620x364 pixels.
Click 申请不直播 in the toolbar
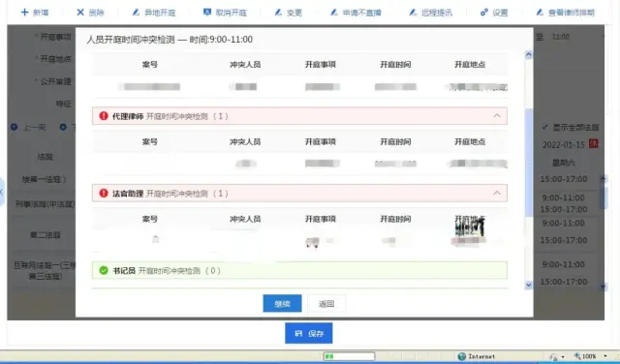tap(356, 13)
